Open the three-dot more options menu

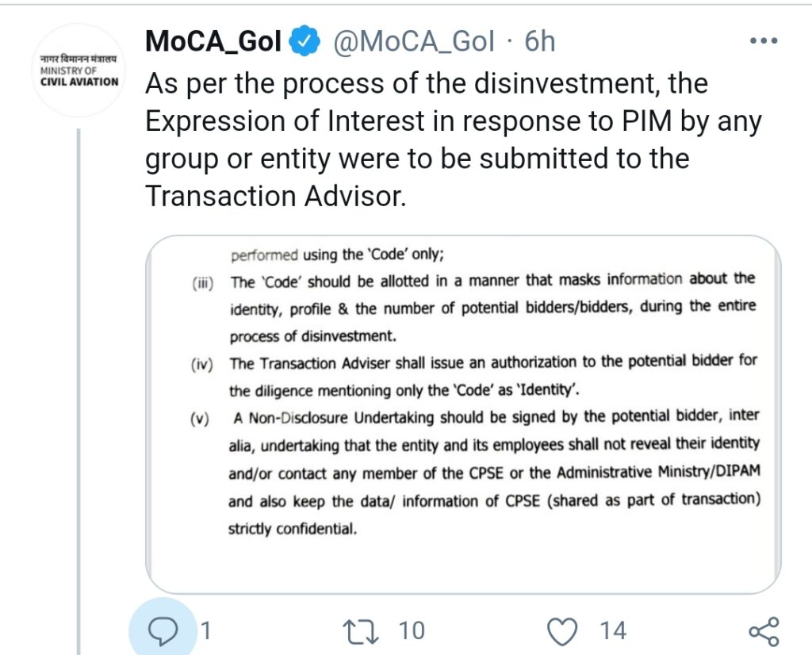click(x=764, y=41)
